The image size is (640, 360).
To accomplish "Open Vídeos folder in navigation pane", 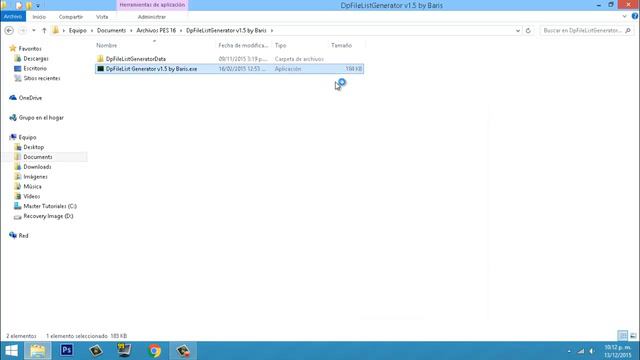I will 31,196.
